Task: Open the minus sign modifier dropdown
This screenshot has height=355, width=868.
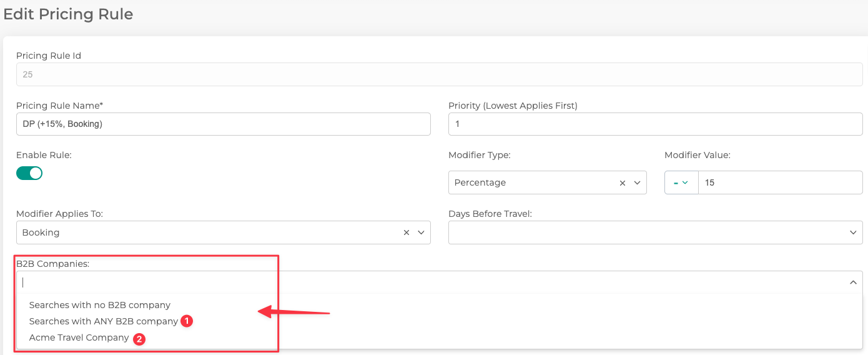Action: (681, 182)
